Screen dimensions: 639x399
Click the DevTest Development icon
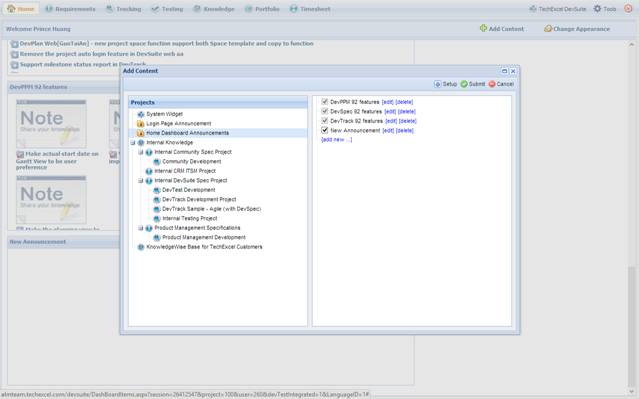click(156, 190)
